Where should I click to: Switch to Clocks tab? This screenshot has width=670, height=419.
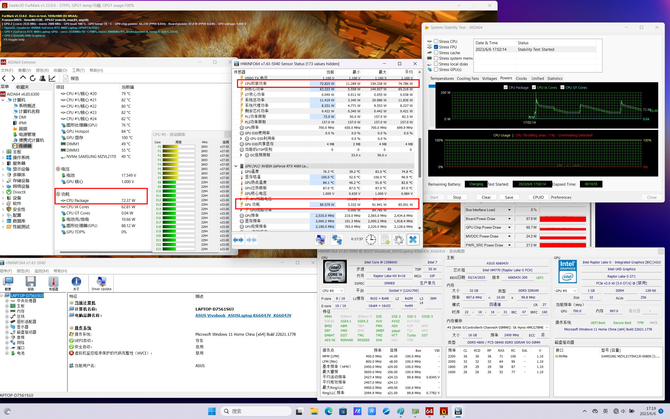[x=521, y=79]
